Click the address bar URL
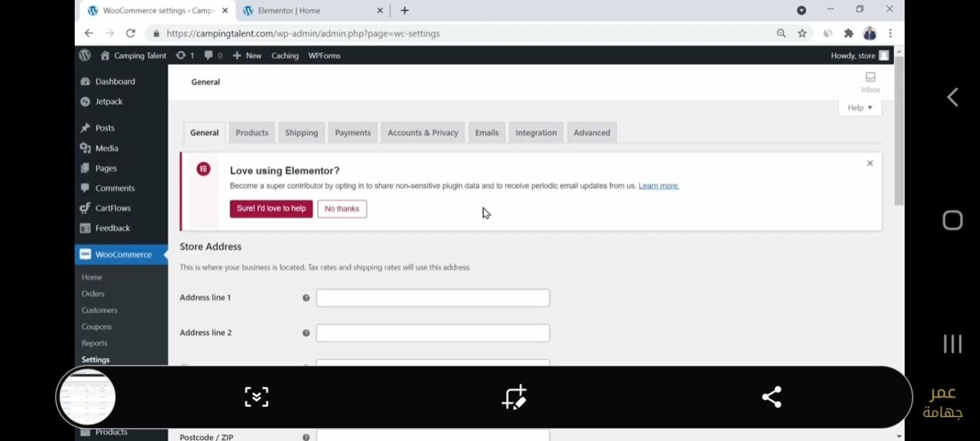Viewport: 980px width, 441px height. [303, 33]
